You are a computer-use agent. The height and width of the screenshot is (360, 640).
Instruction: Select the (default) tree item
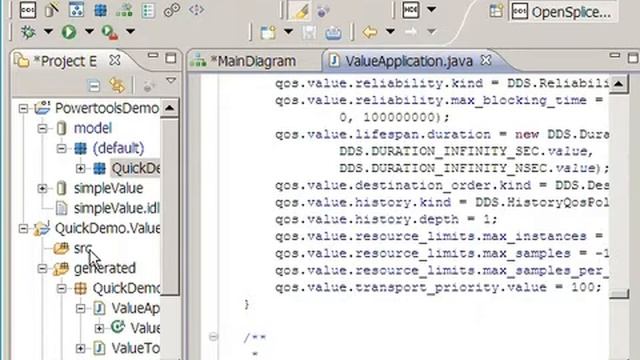pos(118,148)
